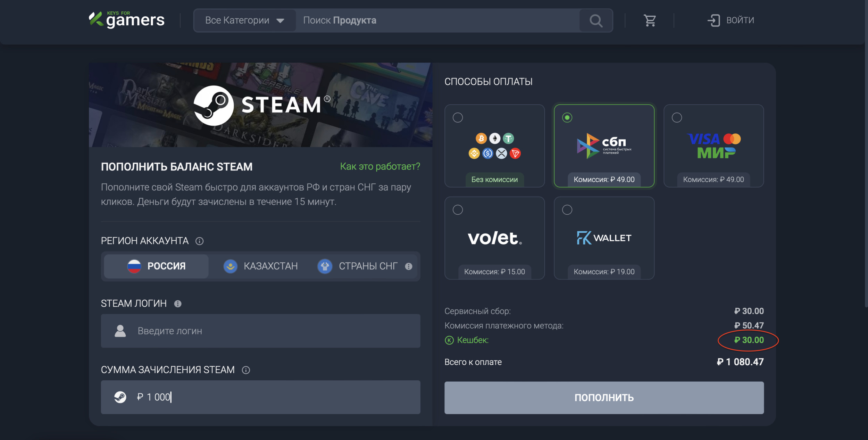Open the Как это работает? link
868x440 pixels.
pyautogui.click(x=380, y=166)
